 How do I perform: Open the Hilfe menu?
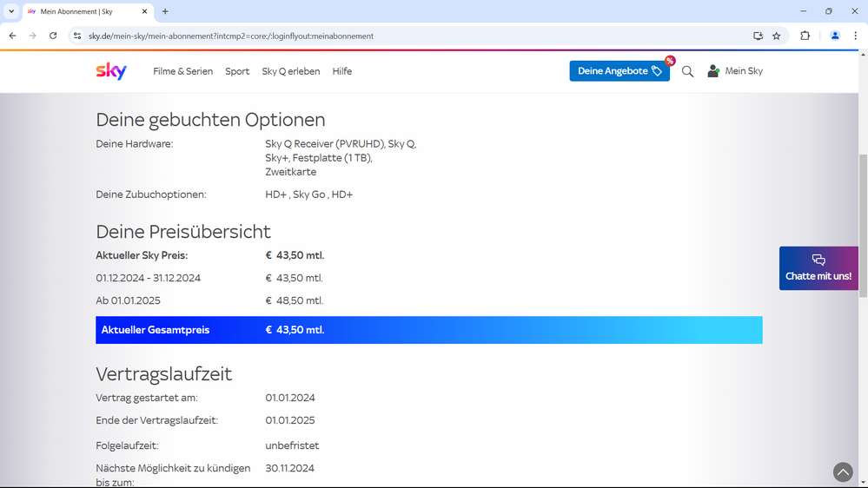point(342,71)
